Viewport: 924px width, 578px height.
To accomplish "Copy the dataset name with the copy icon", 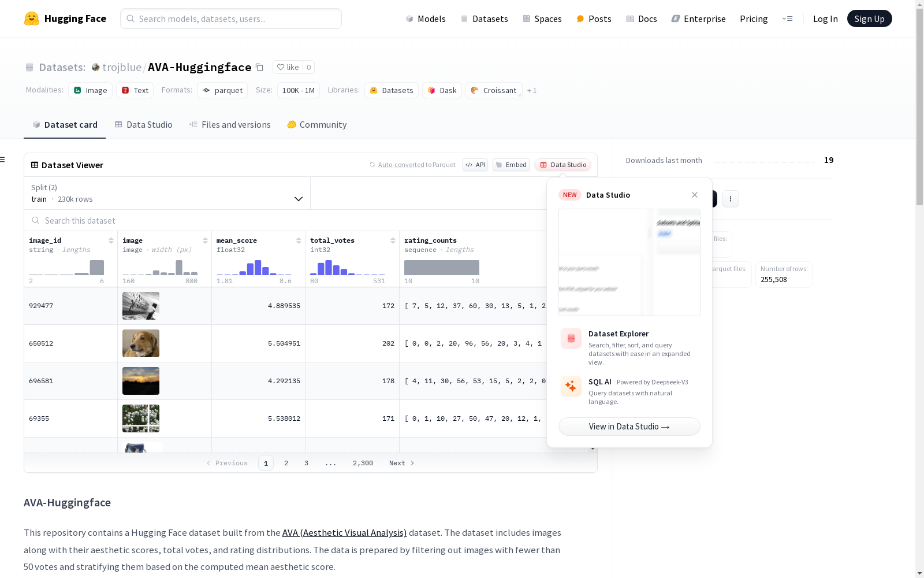I will 260,67.
